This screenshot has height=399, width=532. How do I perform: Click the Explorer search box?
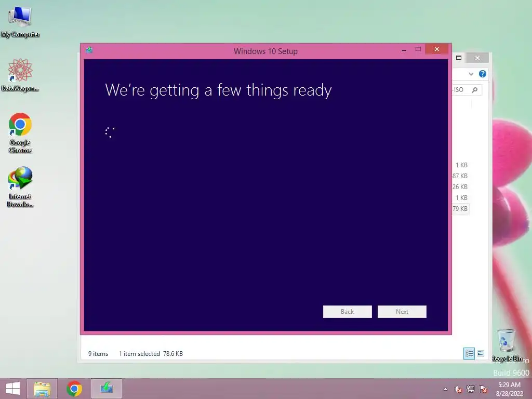tap(467, 90)
